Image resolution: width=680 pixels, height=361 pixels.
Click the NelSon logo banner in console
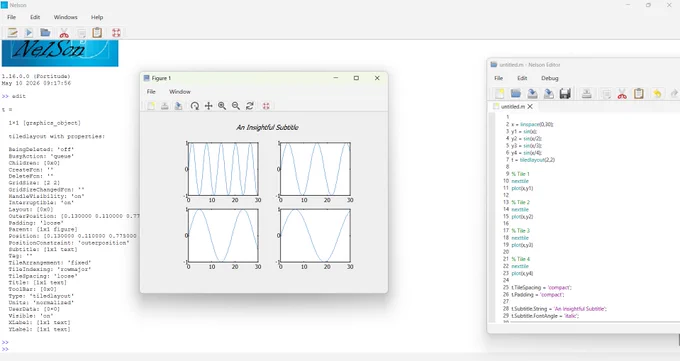click(60, 53)
